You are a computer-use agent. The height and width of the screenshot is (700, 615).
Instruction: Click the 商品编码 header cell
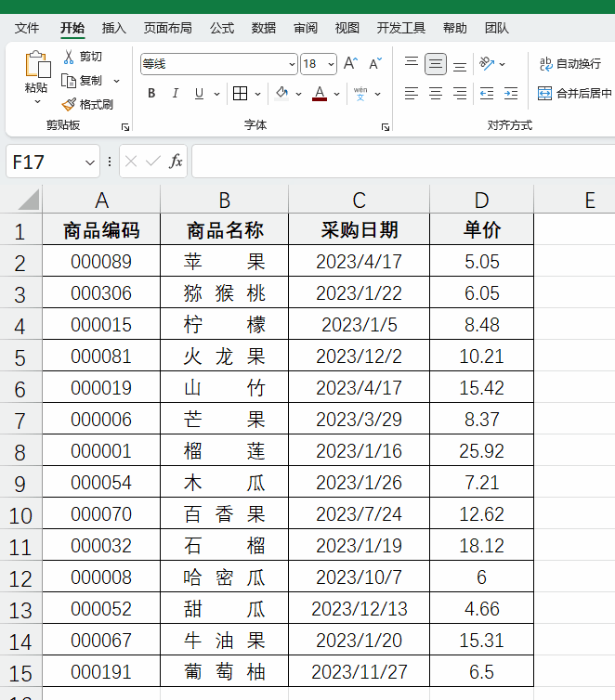click(101, 230)
